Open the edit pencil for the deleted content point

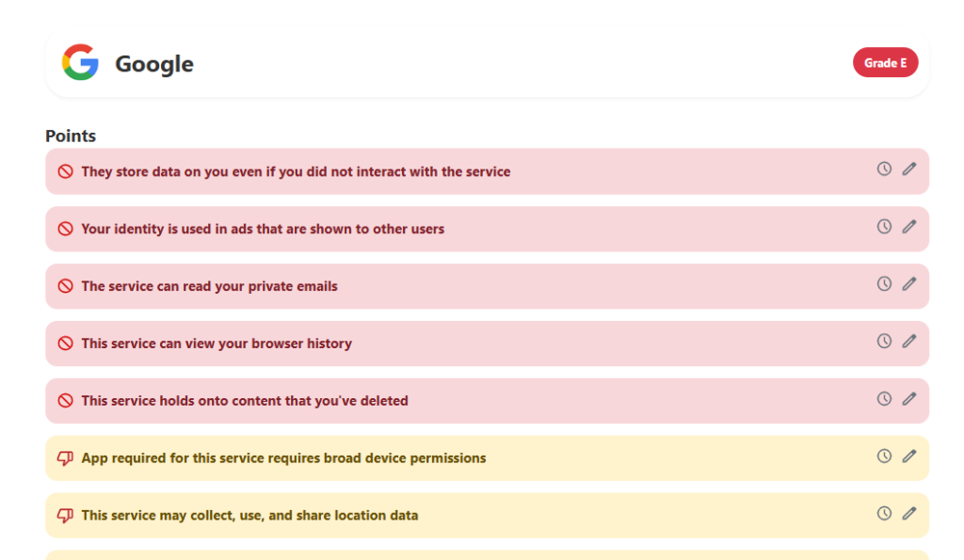coord(908,399)
